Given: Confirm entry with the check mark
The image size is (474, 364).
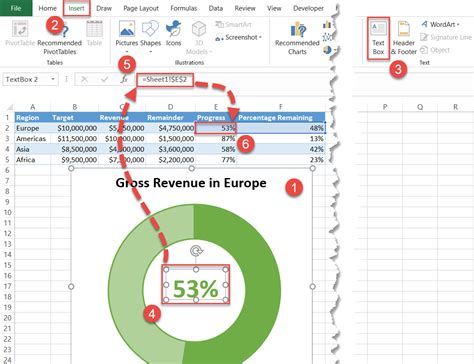Looking at the screenshot, I should coord(105,79).
